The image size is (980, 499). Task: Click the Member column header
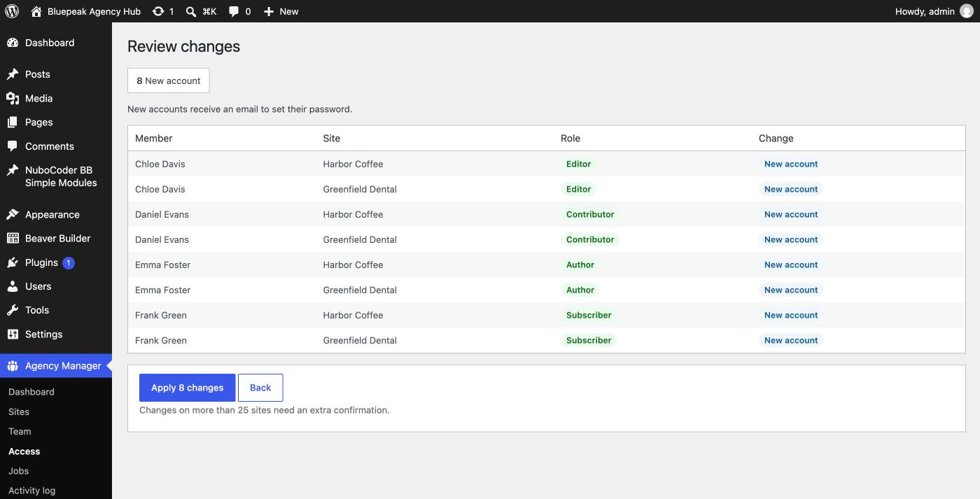click(x=153, y=139)
